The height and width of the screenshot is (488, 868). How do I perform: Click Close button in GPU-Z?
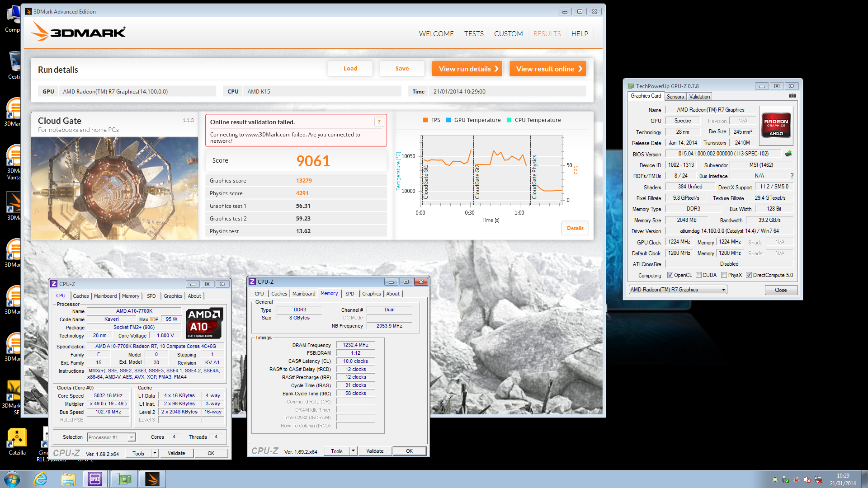tap(781, 290)
